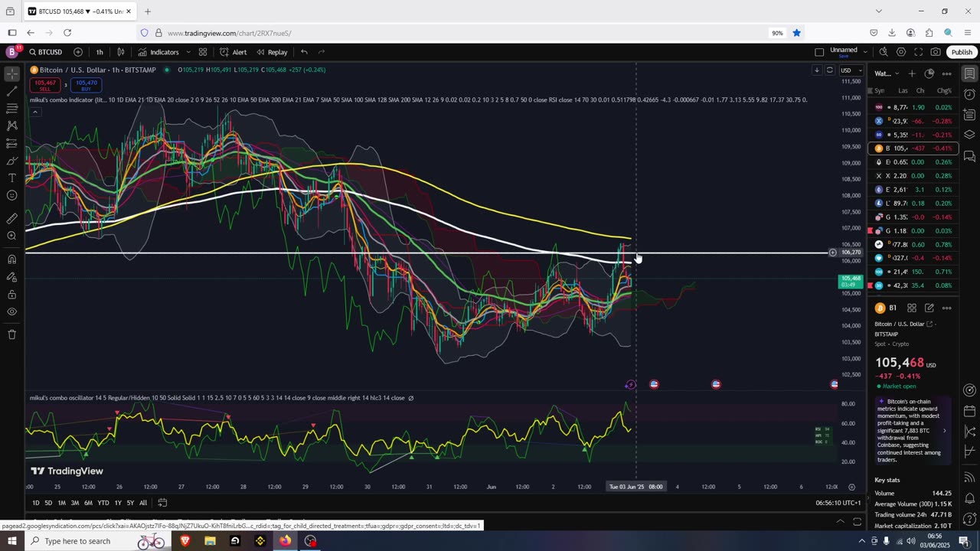Select the brush drawing tool

(x=12, y=161)
